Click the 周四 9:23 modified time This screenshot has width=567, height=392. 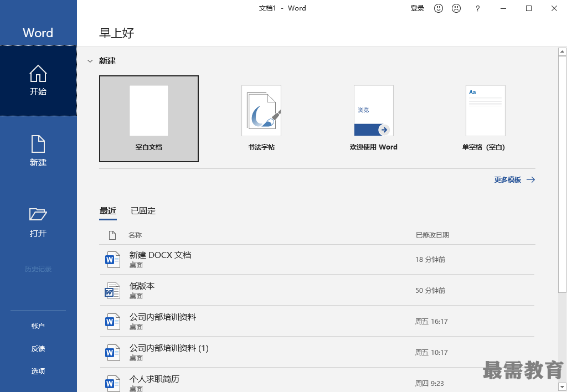click(429, 383)
